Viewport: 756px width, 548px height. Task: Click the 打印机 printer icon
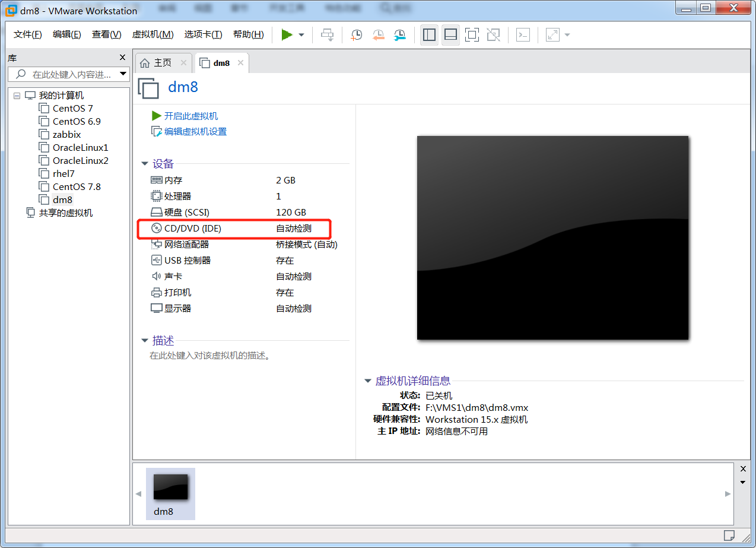157,292
